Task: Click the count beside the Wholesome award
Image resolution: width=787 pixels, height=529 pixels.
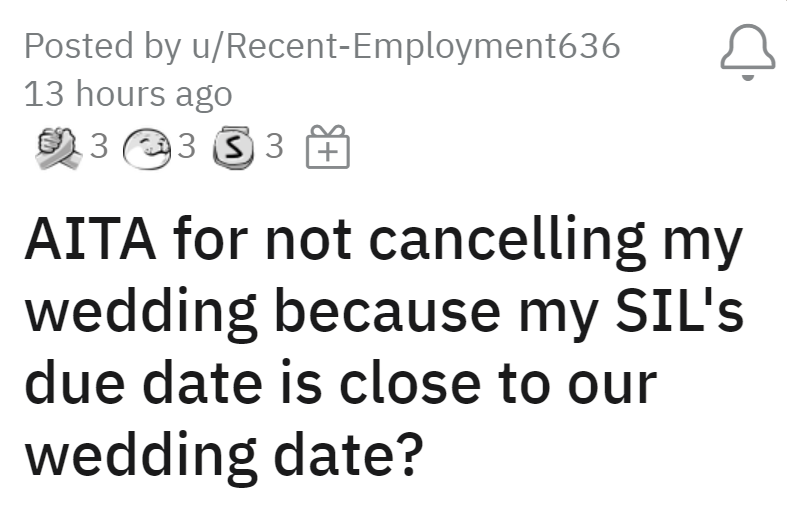Action: point(187,148)
